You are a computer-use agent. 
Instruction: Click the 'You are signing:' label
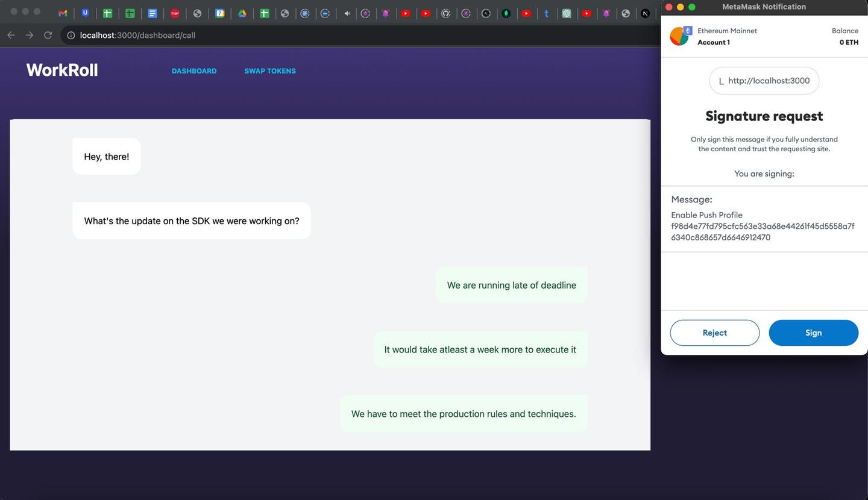click(764, 173)
